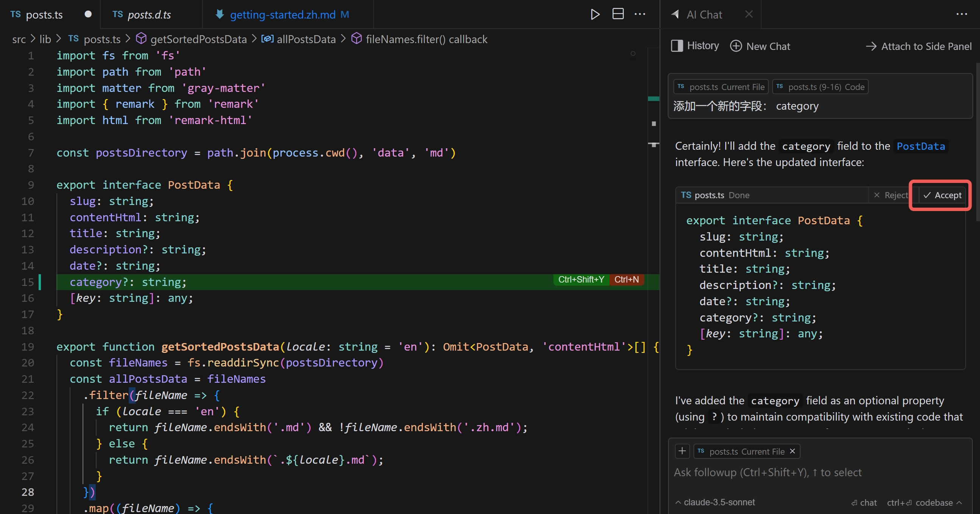This screenshot has width=980, height=514.
Task: Reject the suggested posts.ts change
Action: coord(890,195)
